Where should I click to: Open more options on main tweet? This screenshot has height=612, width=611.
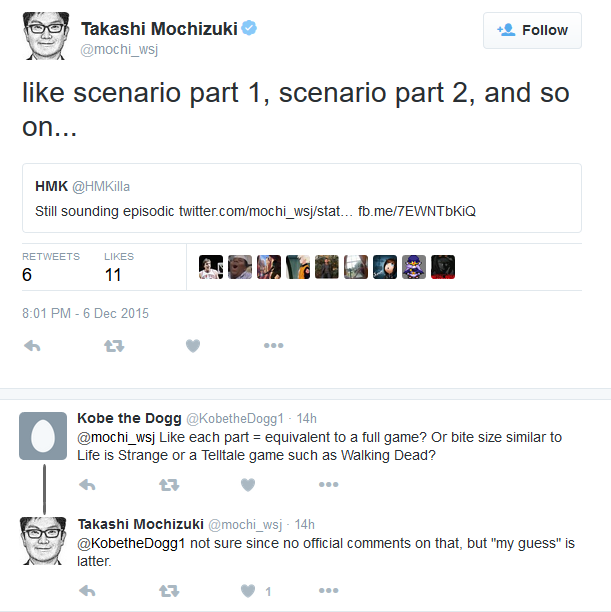tap(273, 345)
